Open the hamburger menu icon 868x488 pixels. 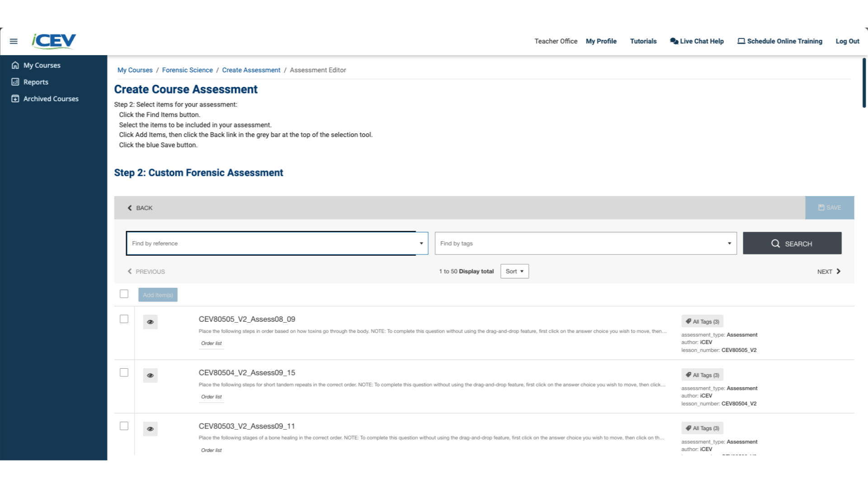point(14,41)
